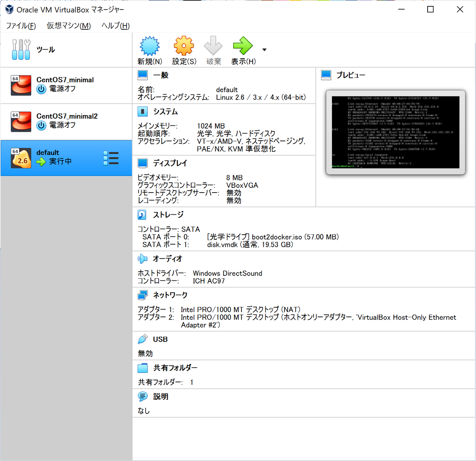Open the ヘルプ(H) menu
This screenshot has width=476, height=461.
coord(115,26)
